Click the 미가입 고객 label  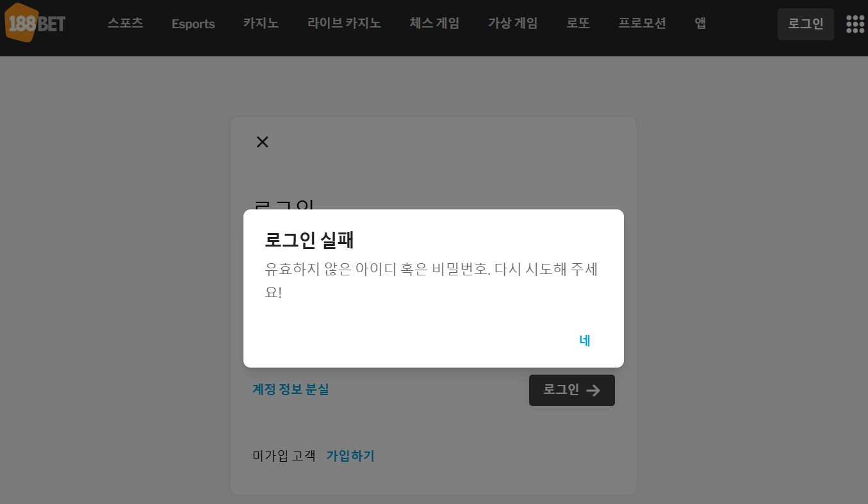(x=284, y=456)
